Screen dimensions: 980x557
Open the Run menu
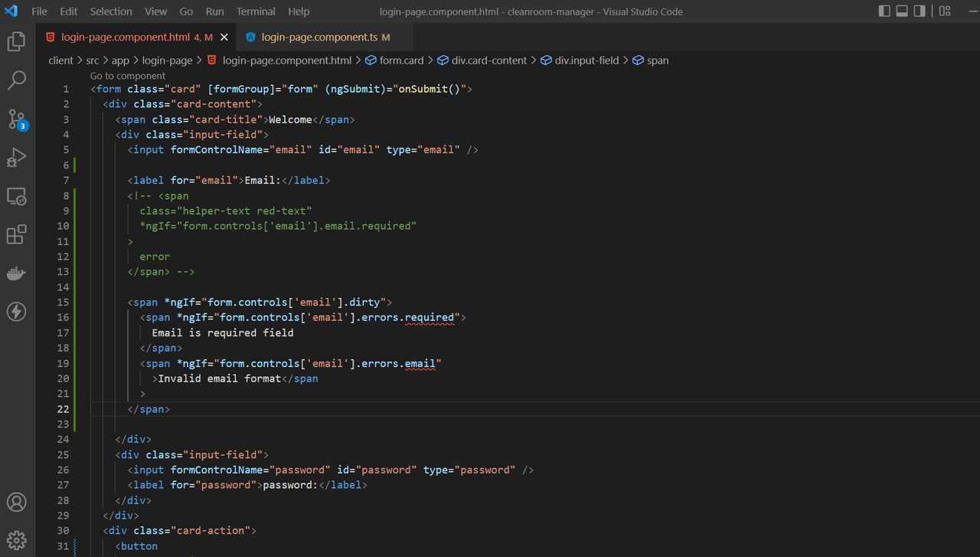tap(214, 11)
